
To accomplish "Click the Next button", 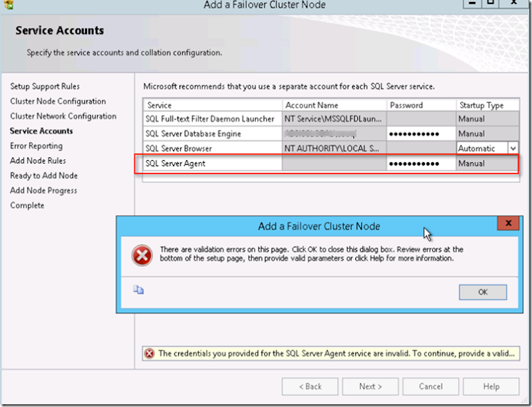I will pos(370,386).
